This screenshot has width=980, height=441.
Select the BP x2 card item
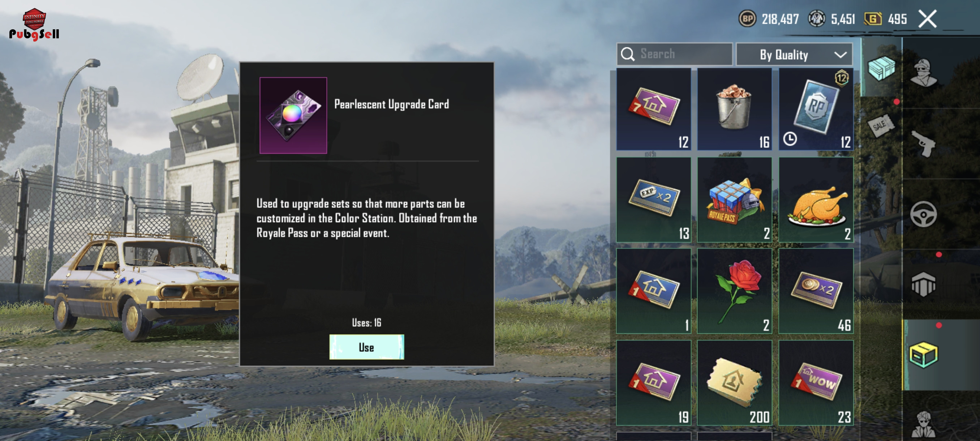click(816, 291)
